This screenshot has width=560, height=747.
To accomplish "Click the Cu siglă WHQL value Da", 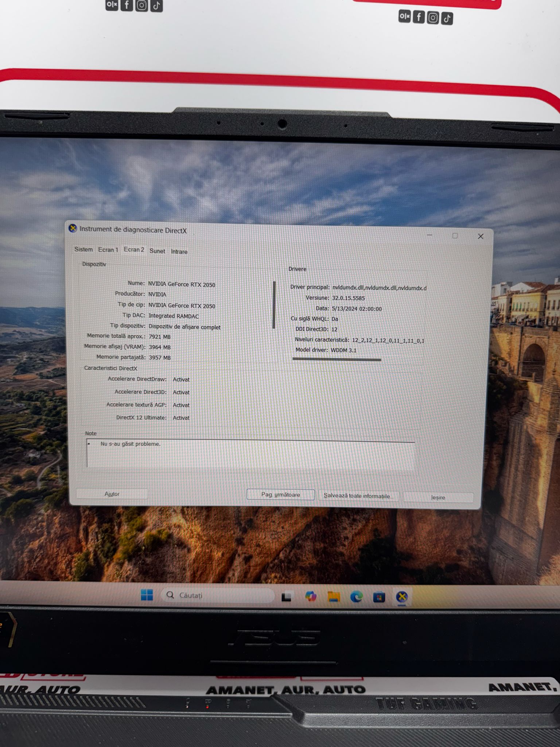I will 335,319.
